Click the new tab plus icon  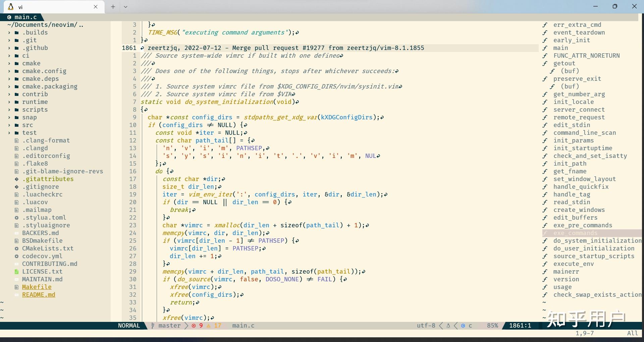tap(113, 7)
